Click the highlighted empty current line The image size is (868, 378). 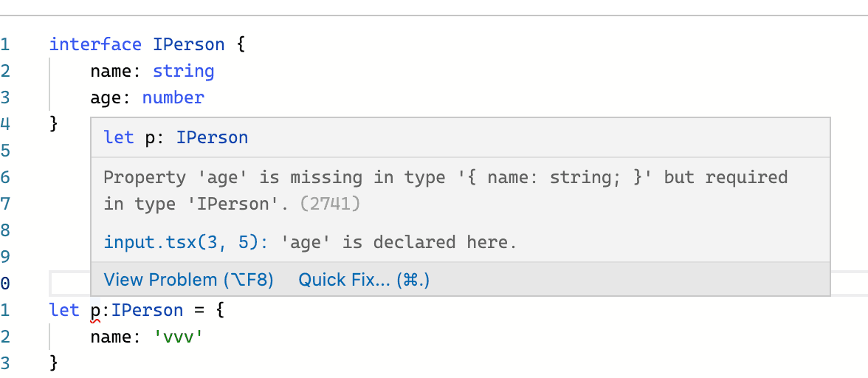coord(69,283)
